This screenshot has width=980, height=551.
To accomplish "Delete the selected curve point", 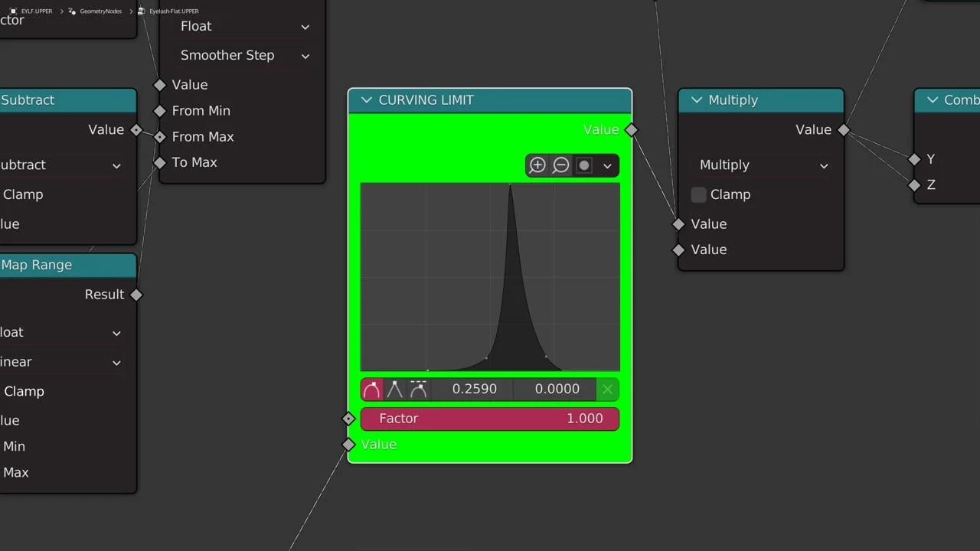I will (607, 390).
